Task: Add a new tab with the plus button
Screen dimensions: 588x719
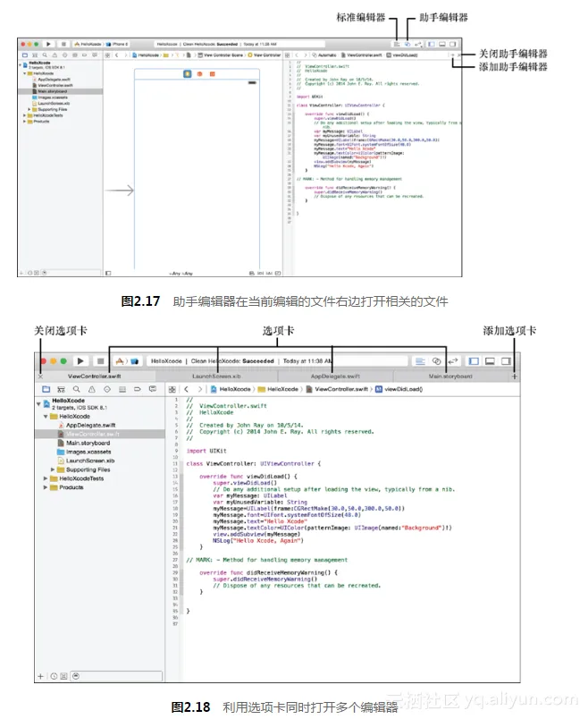Action: pyautogui.click(x=514, y=376)
